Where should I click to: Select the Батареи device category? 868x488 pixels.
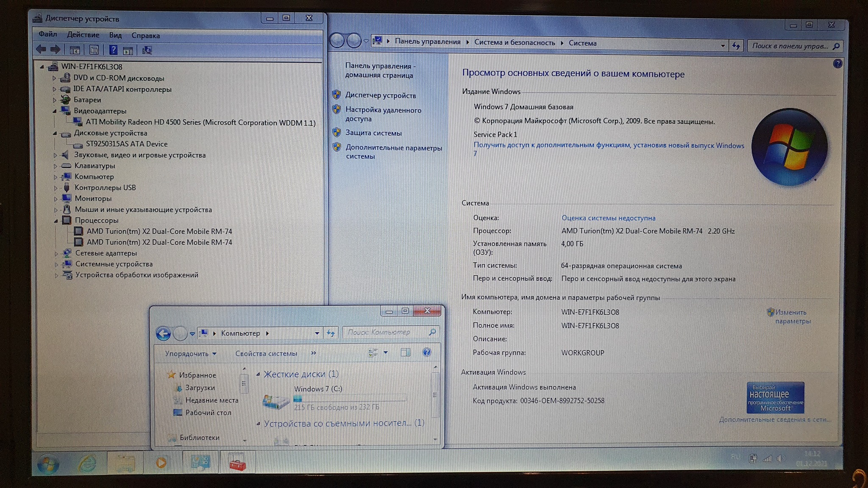(87, 100)
